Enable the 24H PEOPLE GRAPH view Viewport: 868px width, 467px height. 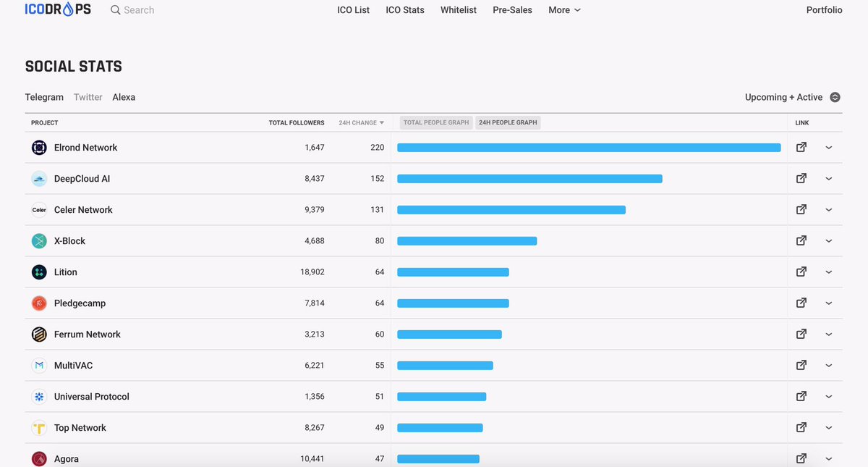point(507,122)
